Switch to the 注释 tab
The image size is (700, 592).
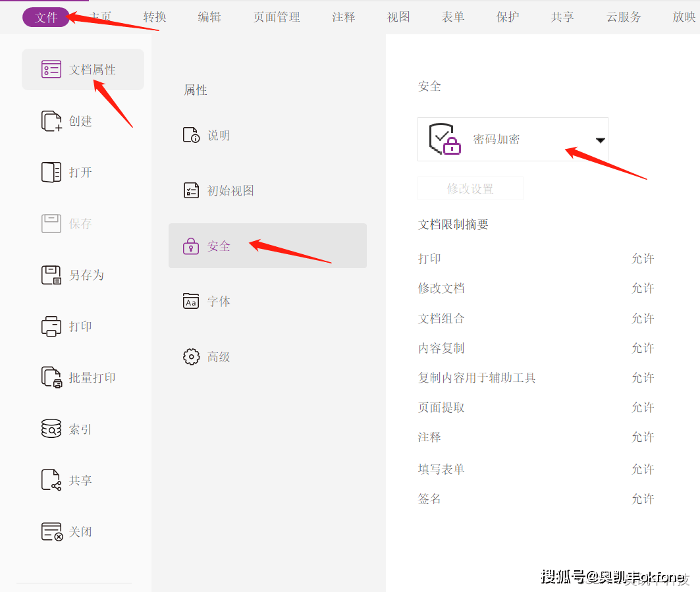click(x=343, y=17)
